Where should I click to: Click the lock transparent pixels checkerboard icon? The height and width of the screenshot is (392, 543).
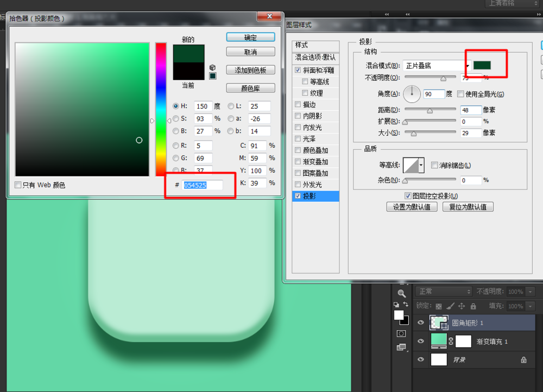point(438,306)
